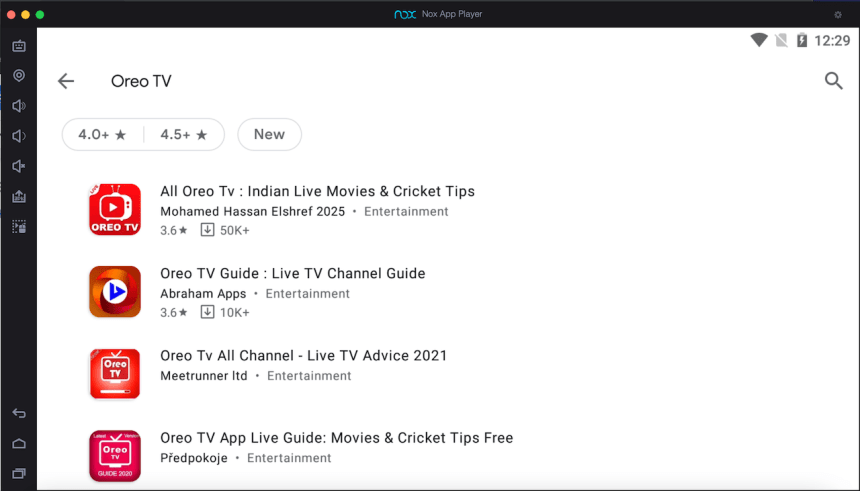Open Oreo TV App Live Guide: Movies title
This screenshot has width=860, height=491.
point(336,438)
